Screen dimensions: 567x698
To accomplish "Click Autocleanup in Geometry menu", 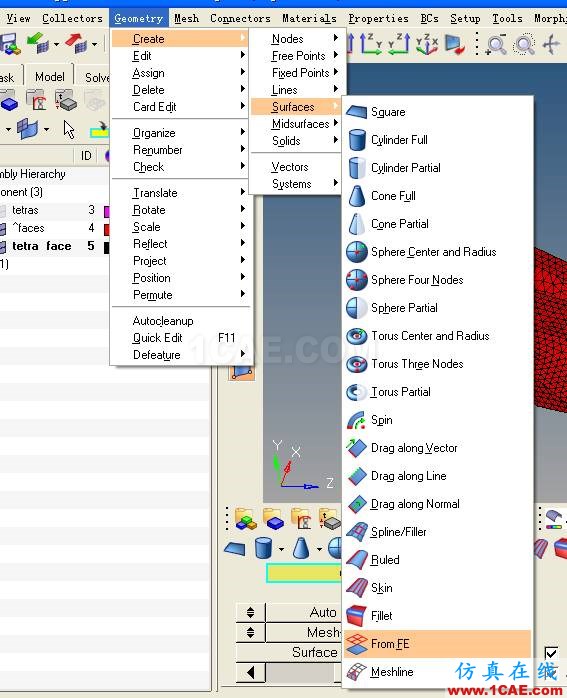I will click(163, 321).
